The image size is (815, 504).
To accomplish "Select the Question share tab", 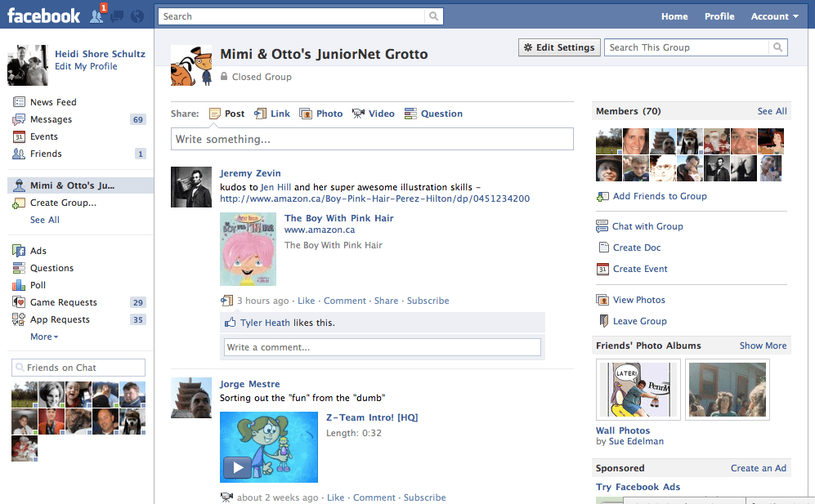I will coord(433,114).
